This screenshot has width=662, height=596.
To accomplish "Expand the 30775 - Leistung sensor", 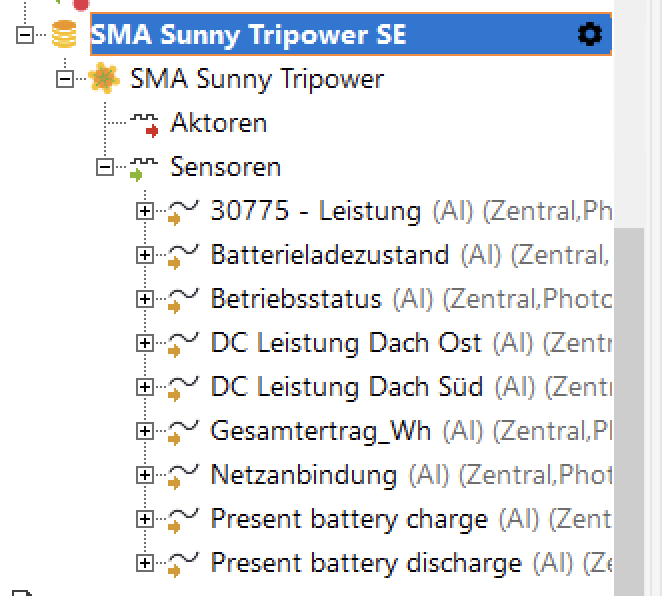I will pos(145,211).
